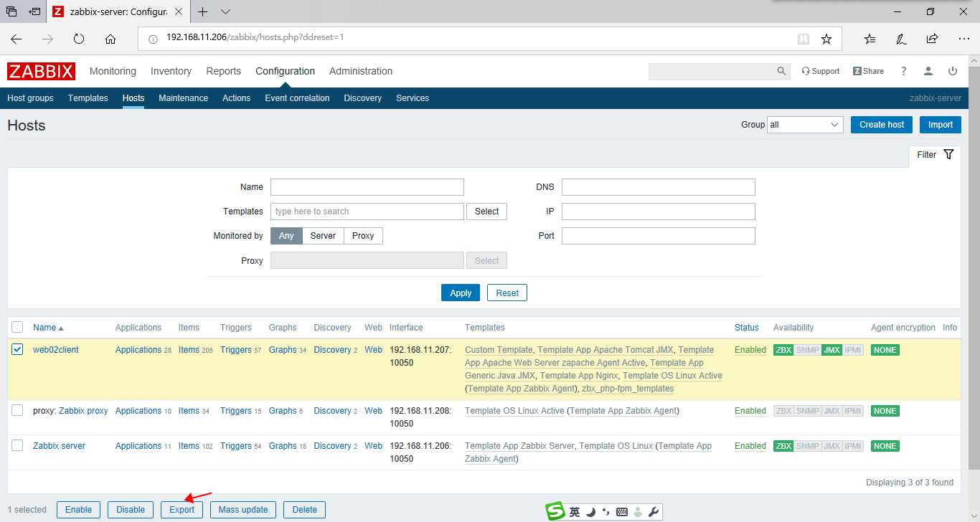Refresh the browser page
The image size is (980, 522).
pyautogui.click(x=79, y=39)
